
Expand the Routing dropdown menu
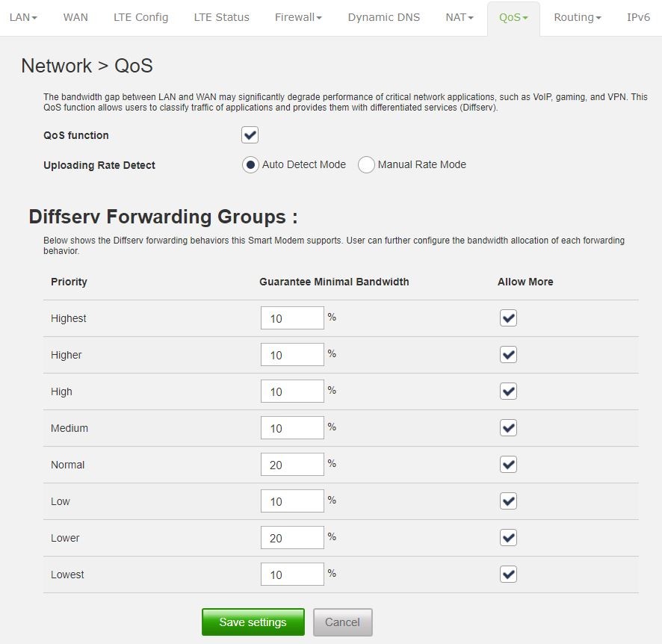577,17
